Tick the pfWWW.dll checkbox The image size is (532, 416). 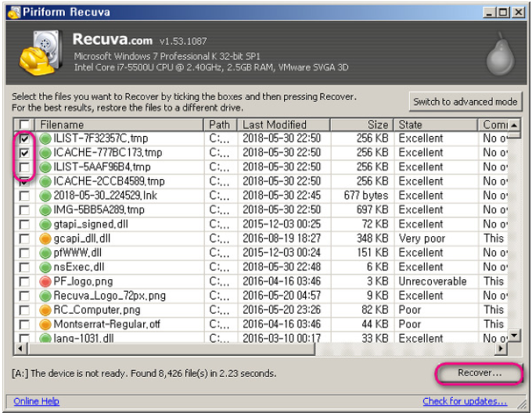click(x=24, y=253)
